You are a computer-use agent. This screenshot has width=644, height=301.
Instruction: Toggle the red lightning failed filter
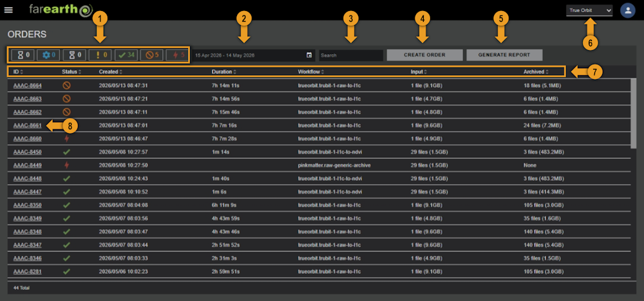[x=177, y=55]
